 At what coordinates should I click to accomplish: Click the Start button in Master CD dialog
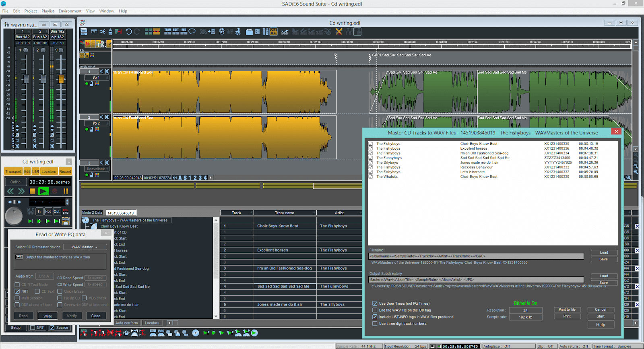pos(600,316)
